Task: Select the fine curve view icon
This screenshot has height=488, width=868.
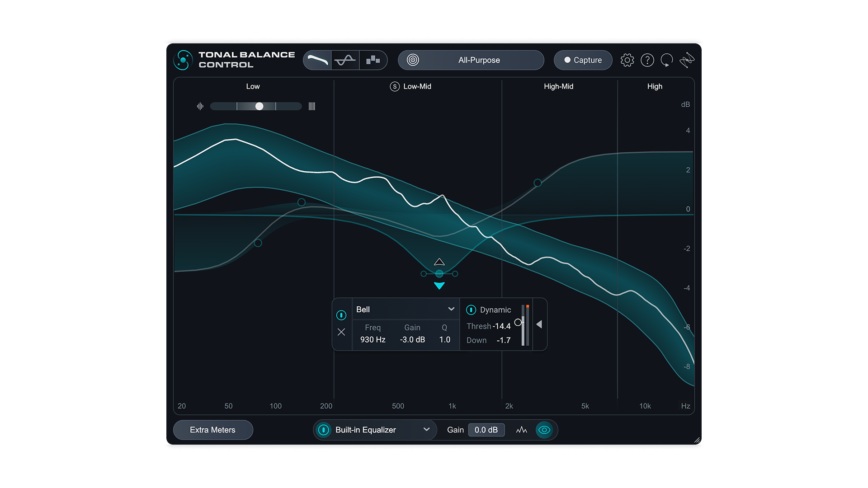Action: click(345, 60)
